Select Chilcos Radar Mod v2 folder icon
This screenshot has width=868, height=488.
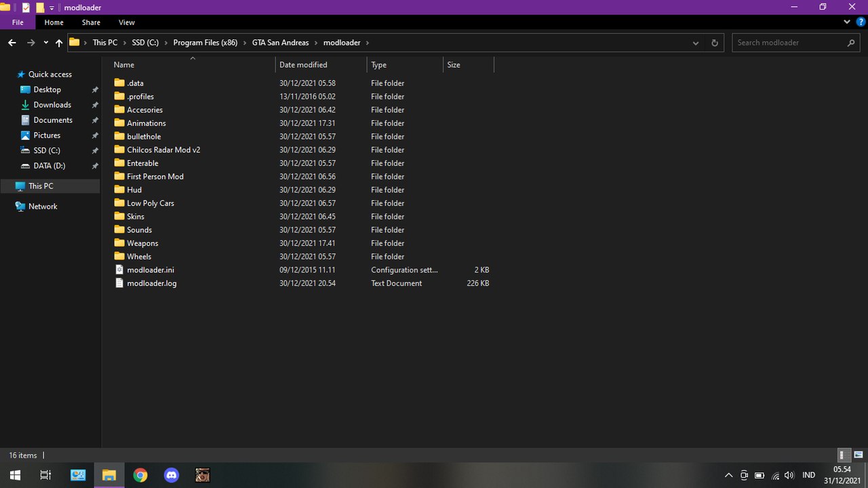pyautogui.click(x=119, y=149)
